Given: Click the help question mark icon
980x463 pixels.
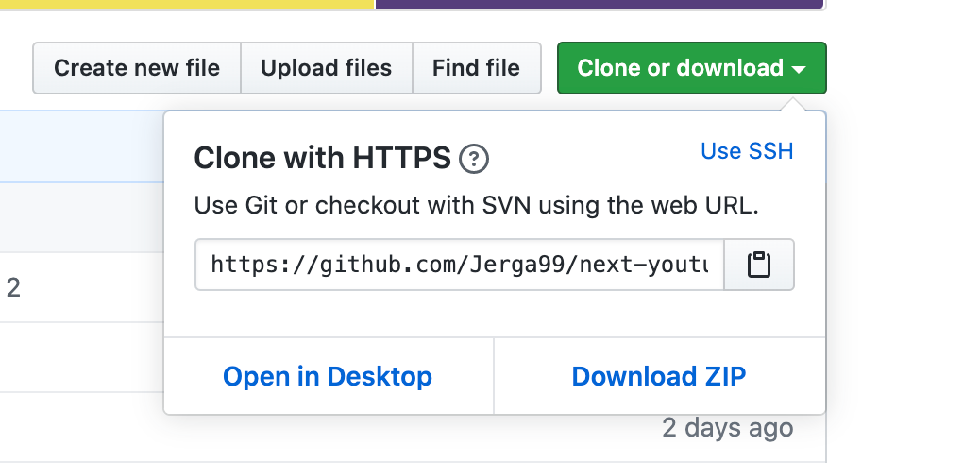Looking at the screenshot, I should (x=473, y=160).
